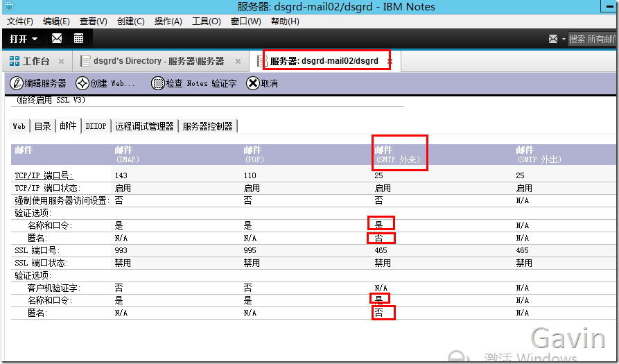Open 窗口(W) menu
This screenshot has width=619, height=364.
[246, 21]
